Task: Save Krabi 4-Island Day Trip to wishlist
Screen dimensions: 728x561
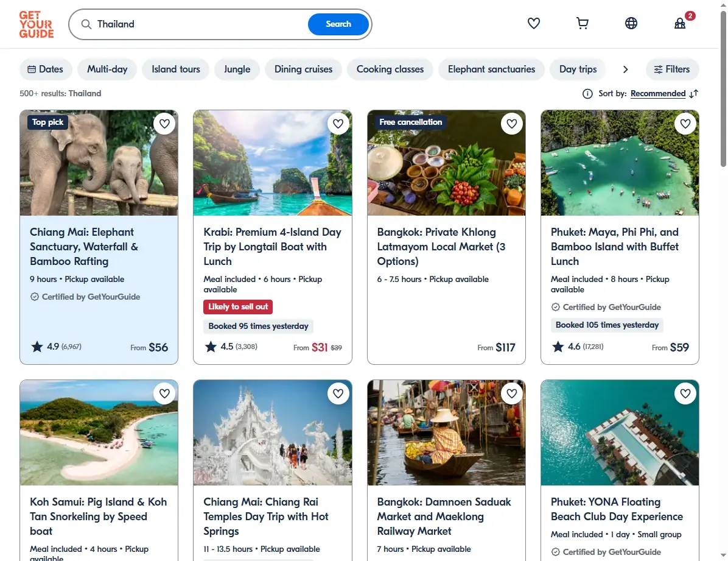Action: coord(338,124)
